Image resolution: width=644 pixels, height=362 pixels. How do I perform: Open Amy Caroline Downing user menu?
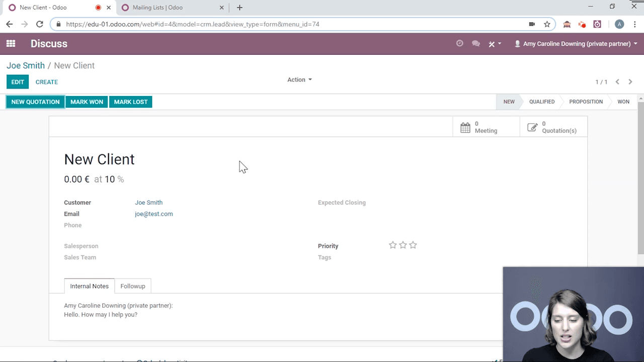[x=576, y=44]
